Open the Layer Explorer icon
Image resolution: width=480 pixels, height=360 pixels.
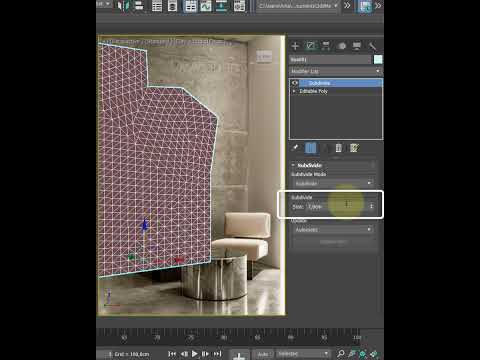coord(172,6)
